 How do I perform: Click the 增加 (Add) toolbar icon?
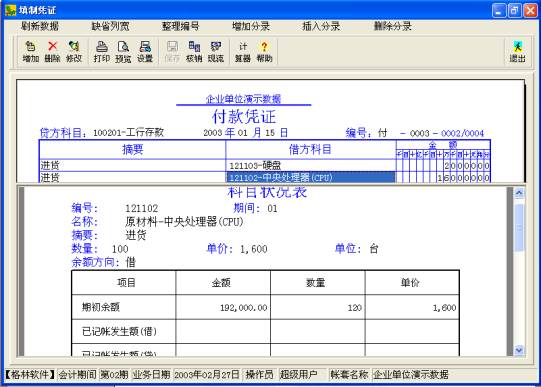[x=31, y=51]
